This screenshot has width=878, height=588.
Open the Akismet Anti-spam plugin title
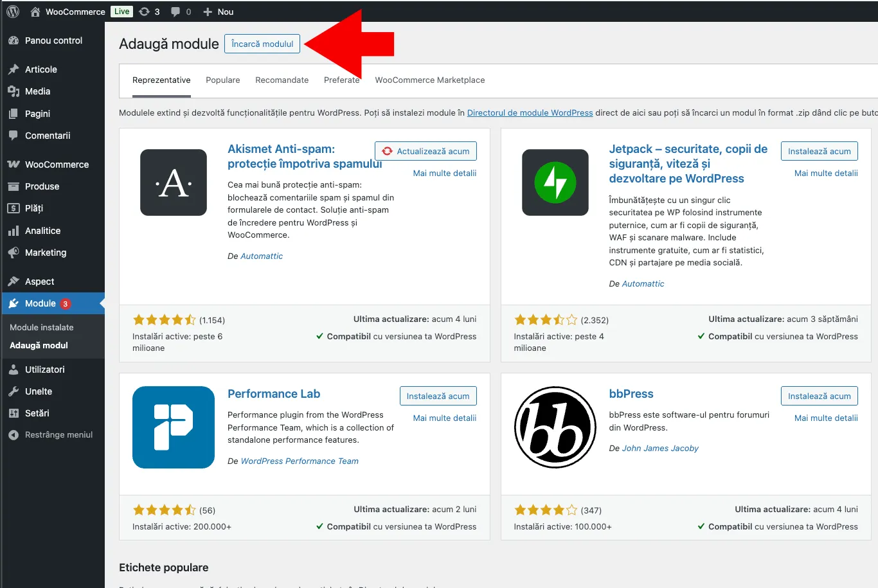click(305, 156)
